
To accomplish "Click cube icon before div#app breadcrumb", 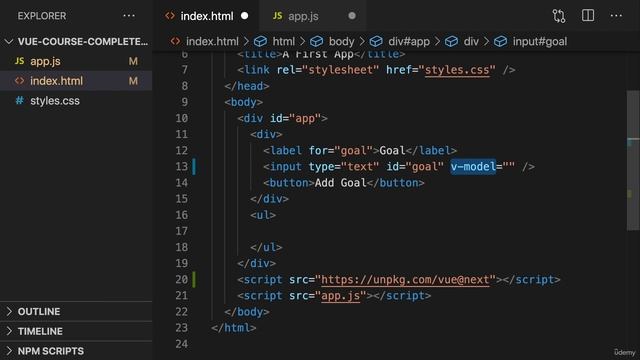I will click(376, 42).
